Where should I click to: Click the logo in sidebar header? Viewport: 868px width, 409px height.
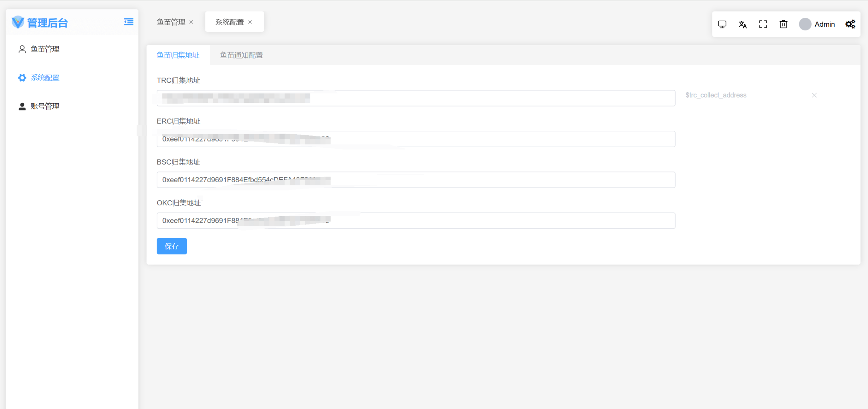pos(18,22)
